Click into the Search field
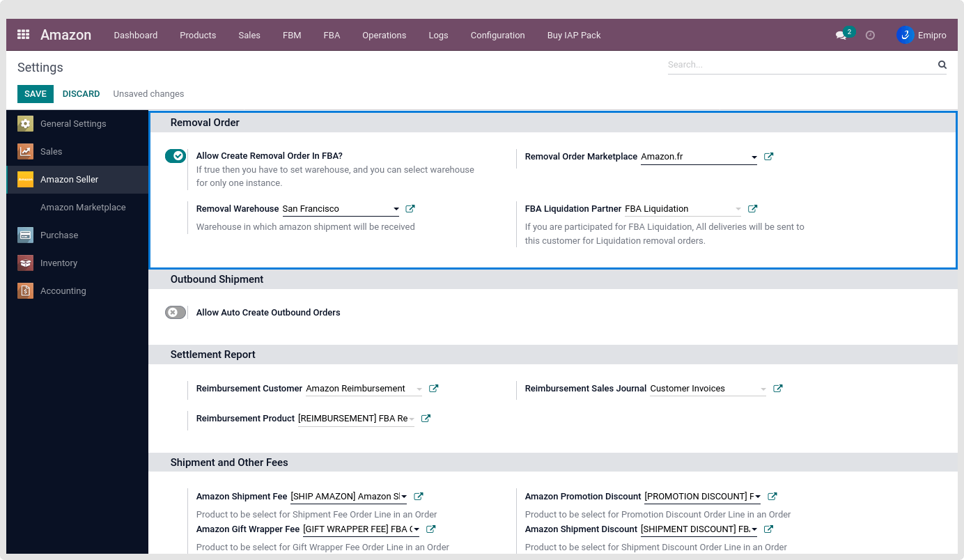Viewport: 964px width, 560px height. [x=800, y=65]
